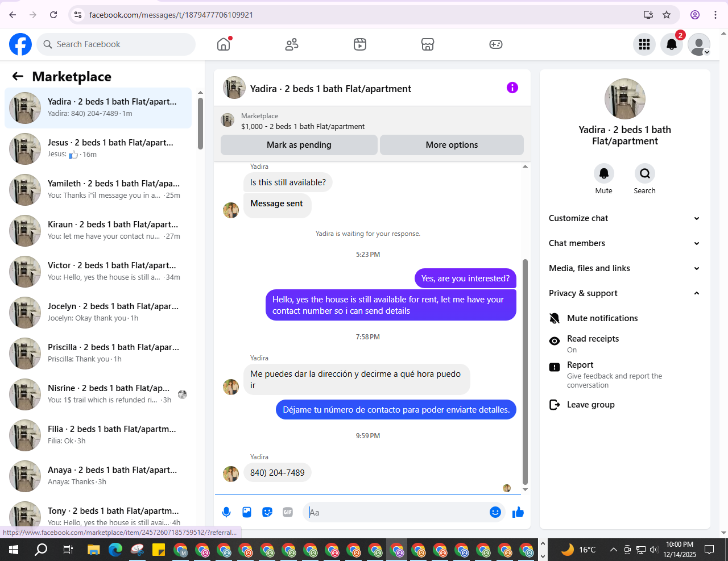Click the voice clip microphone icon
The width and height of the screenshot is (728, 561).
coord(226,512)
